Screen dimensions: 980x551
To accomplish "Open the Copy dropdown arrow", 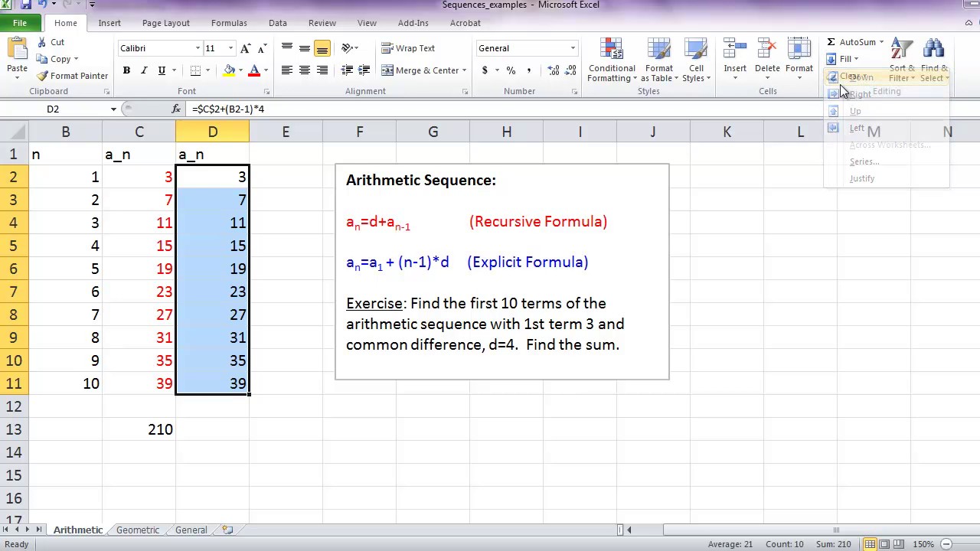I will point(76,59).
